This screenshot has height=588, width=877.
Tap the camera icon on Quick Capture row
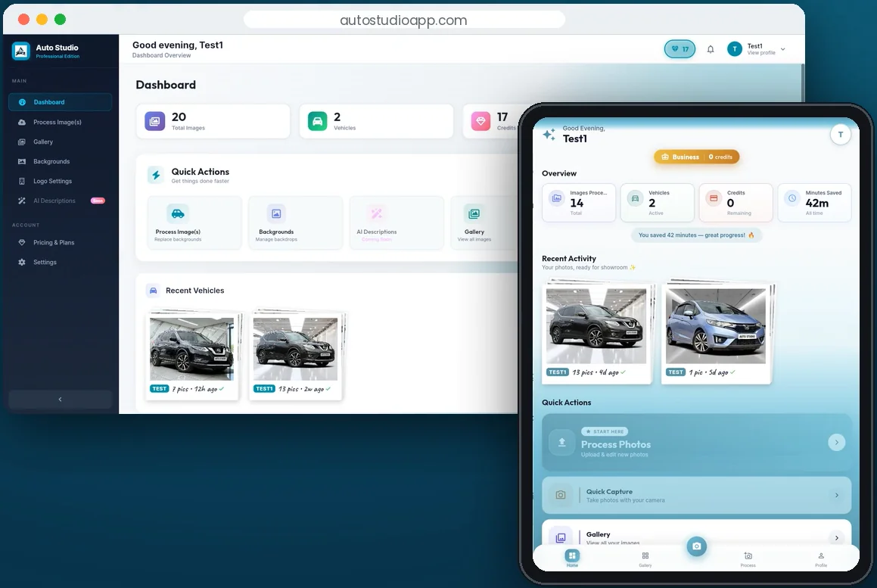[561, 495]
